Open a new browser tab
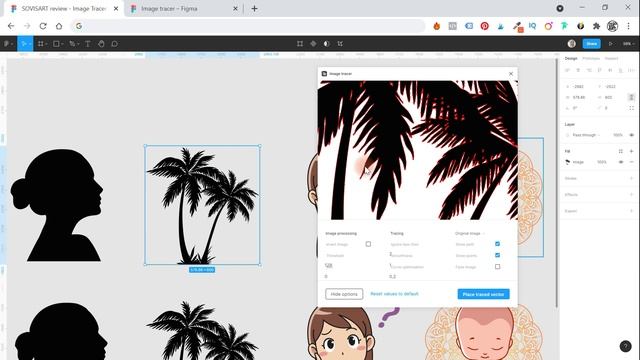Viewport: 640px width, 360px height. 254,9
